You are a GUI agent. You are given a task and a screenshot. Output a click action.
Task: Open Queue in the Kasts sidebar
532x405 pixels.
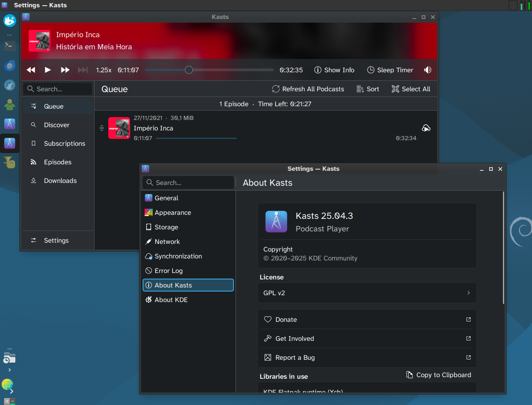[x=57, y=106]
